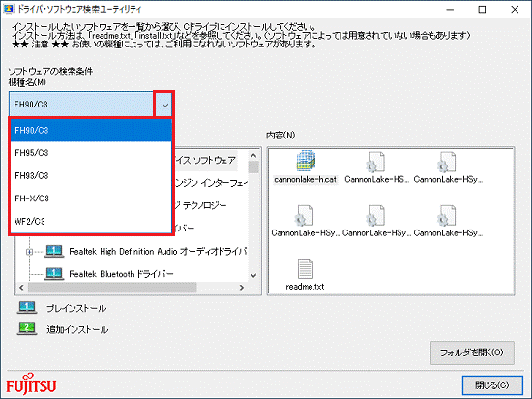532x399 pixels.
Task: Select FH-X/C3 model option
Action: pos(91,199)
